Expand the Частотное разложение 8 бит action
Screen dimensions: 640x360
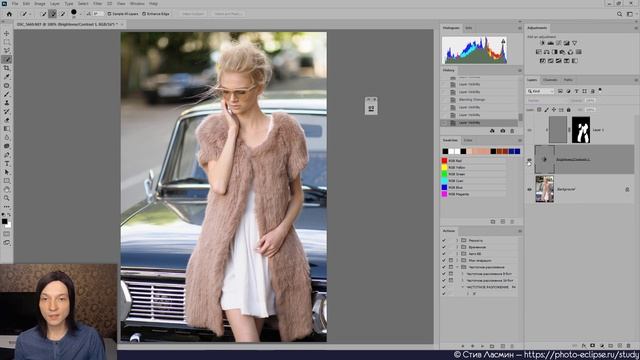point(462,274)
